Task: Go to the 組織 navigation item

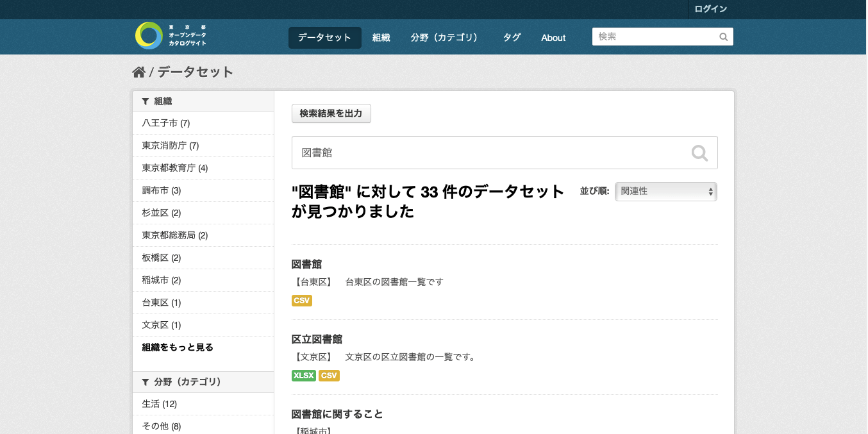Action: (381, 38)
